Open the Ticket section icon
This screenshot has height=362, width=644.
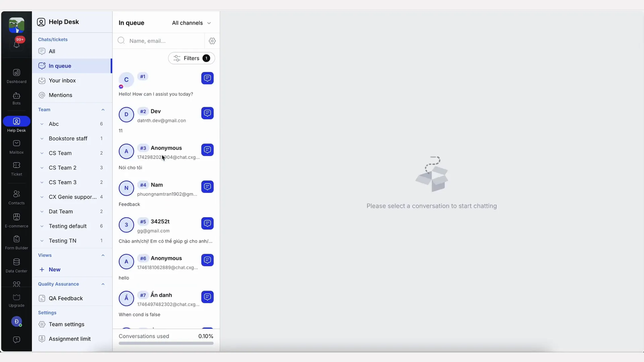[17, 169]
